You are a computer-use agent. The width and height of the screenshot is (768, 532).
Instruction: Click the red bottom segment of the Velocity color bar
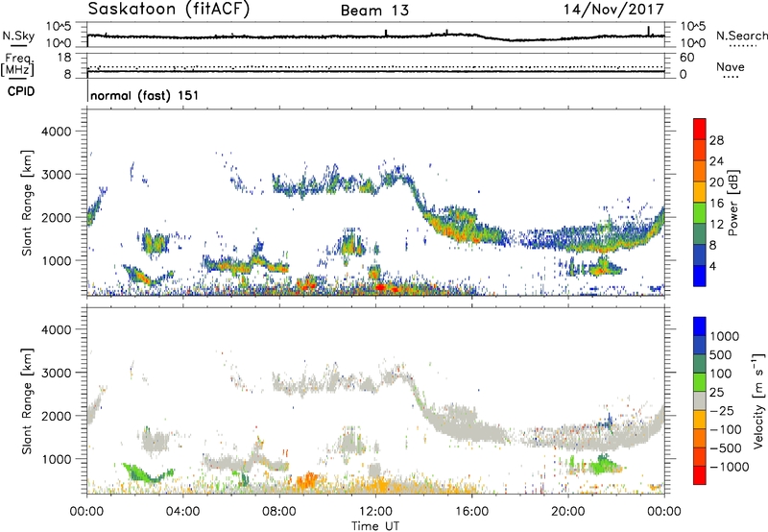click(700, 475)
